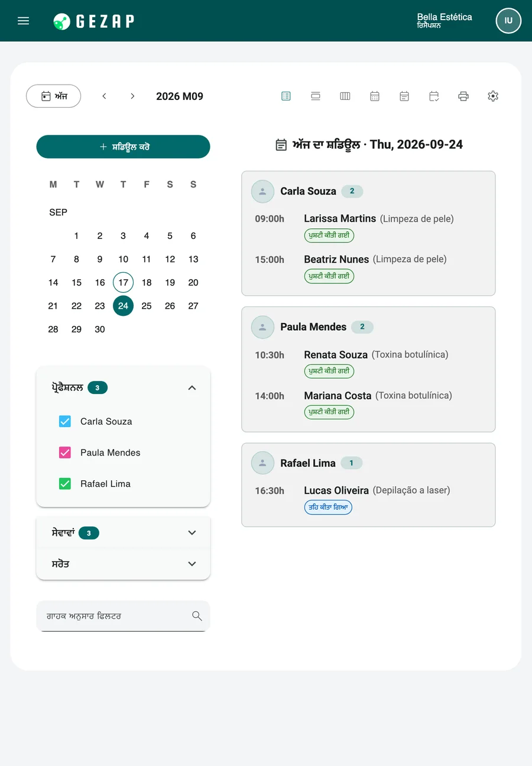
Task: Open the Larissa Martins 09:00h appointment
Action: coord(369,227)
